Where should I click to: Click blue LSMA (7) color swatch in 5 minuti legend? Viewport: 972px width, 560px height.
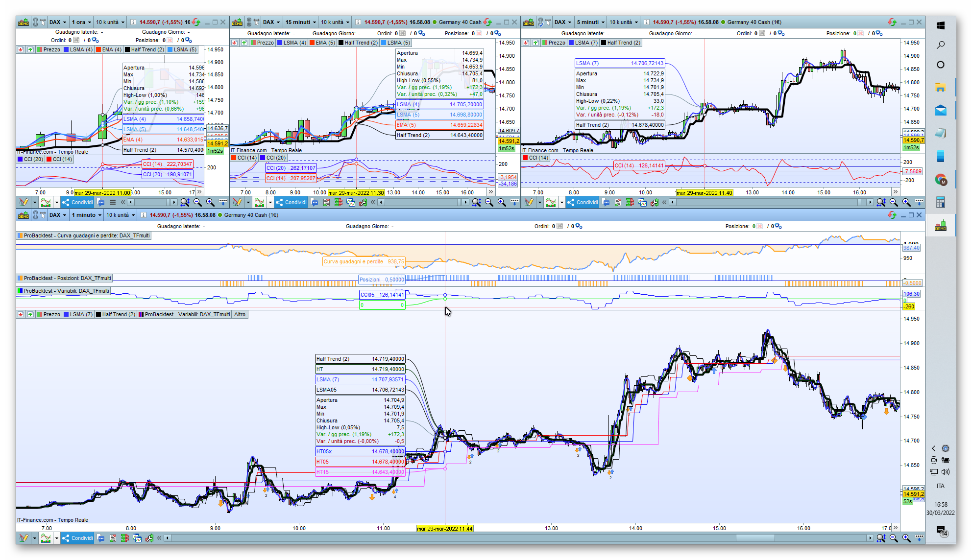coord(571,43)
